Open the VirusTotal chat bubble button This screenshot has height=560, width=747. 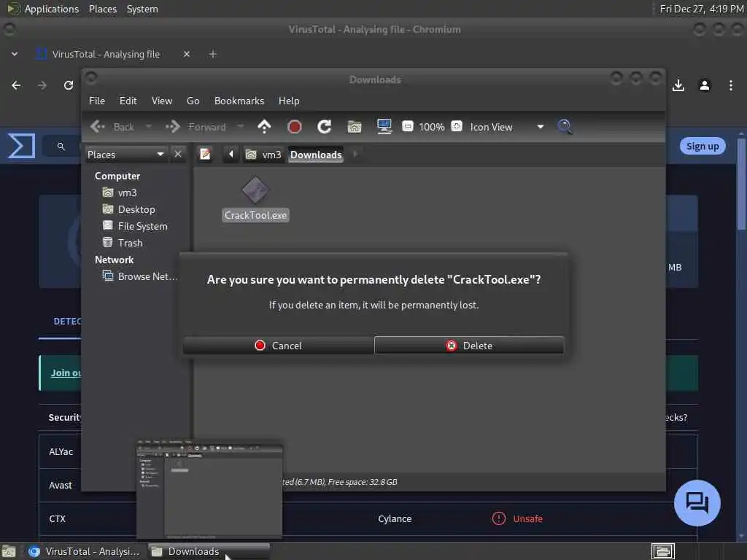(697, 503)
